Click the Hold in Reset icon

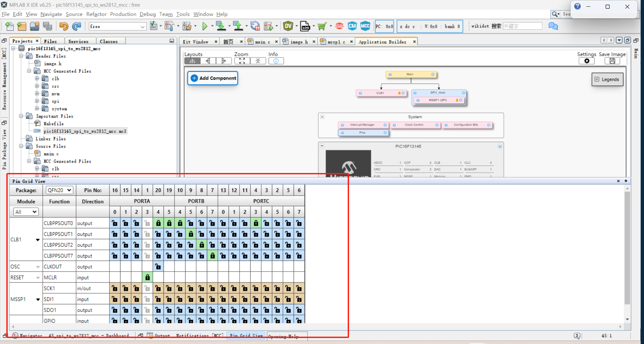(x=255, y=26)
